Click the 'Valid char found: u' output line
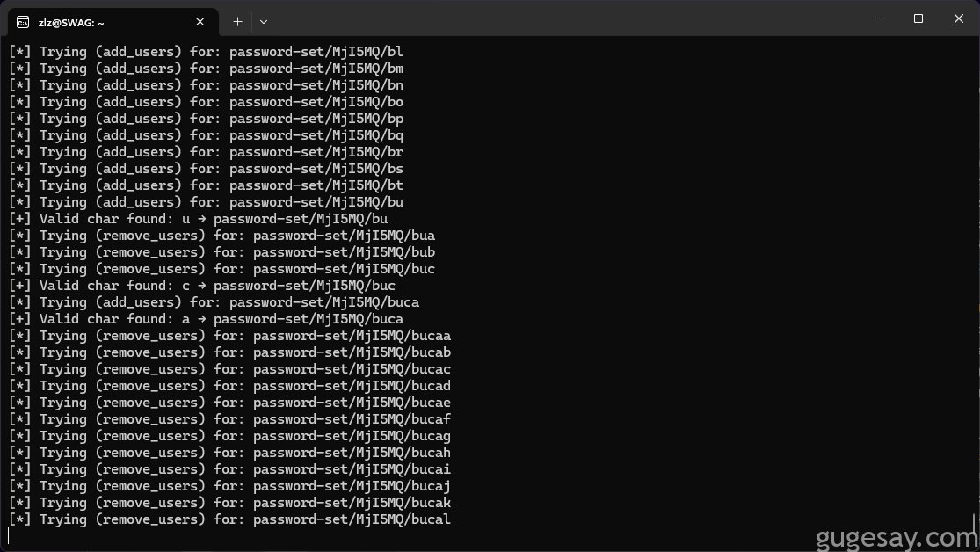This screenshot has width=980, height=552. click(x=198, y=219)
